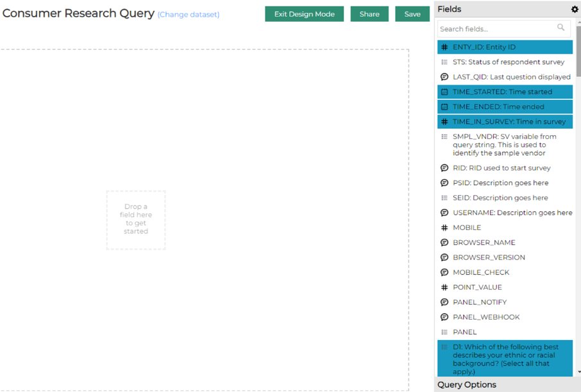The width and height of the screenshot is (581, 392).
Task: Open the Change dataset link
Action: [189, 15]
